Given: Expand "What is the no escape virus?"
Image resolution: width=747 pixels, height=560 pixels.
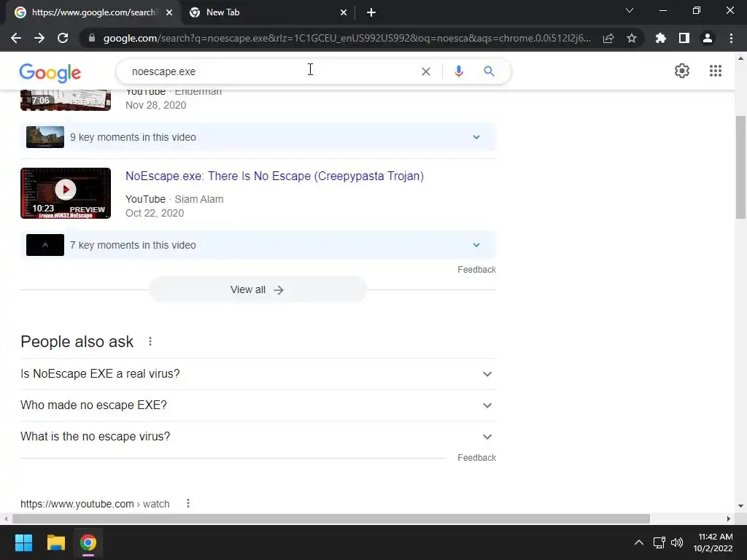Looking at the screenshot, I should tap(258, 437).
